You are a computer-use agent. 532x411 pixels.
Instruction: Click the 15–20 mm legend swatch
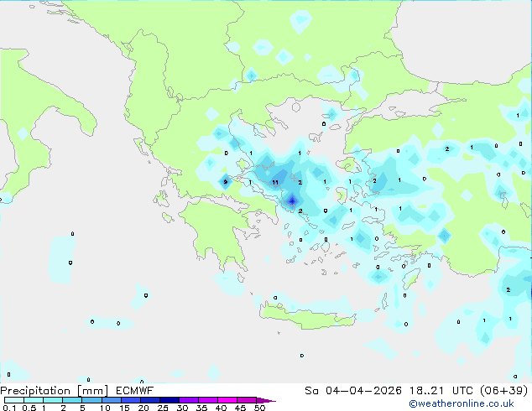[x=131, y=400]
